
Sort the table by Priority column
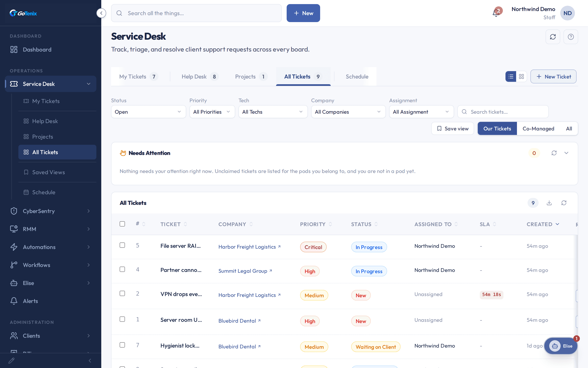316,224
